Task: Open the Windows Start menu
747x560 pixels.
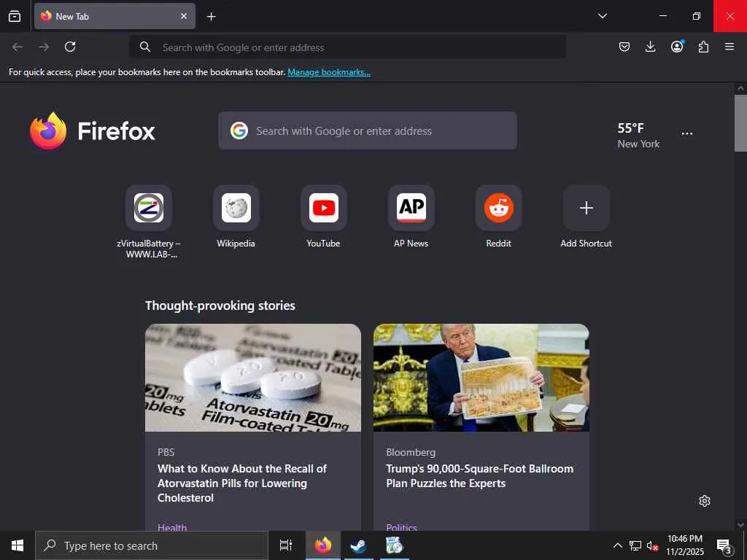Action: click(18, 545)
